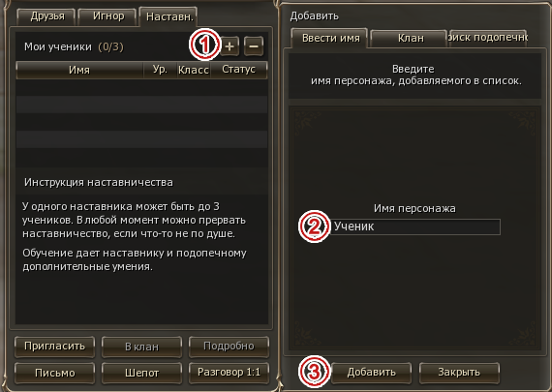Switch to the Друзья tab
Screen dimensions: 552x392
(47, 16)
